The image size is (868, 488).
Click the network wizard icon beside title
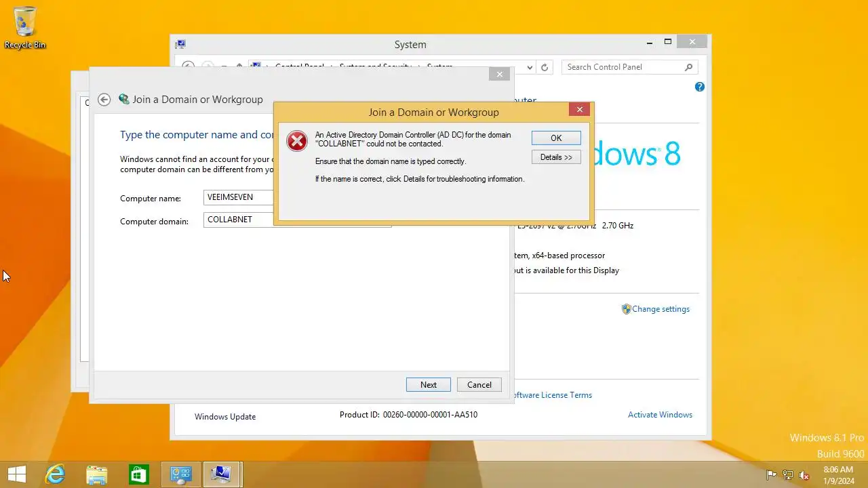(x=124, y=99)
